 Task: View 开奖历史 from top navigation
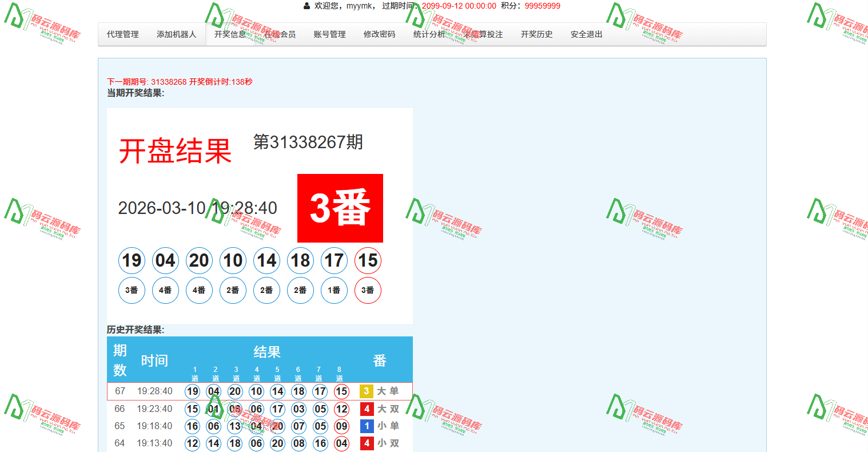point(536,34)
